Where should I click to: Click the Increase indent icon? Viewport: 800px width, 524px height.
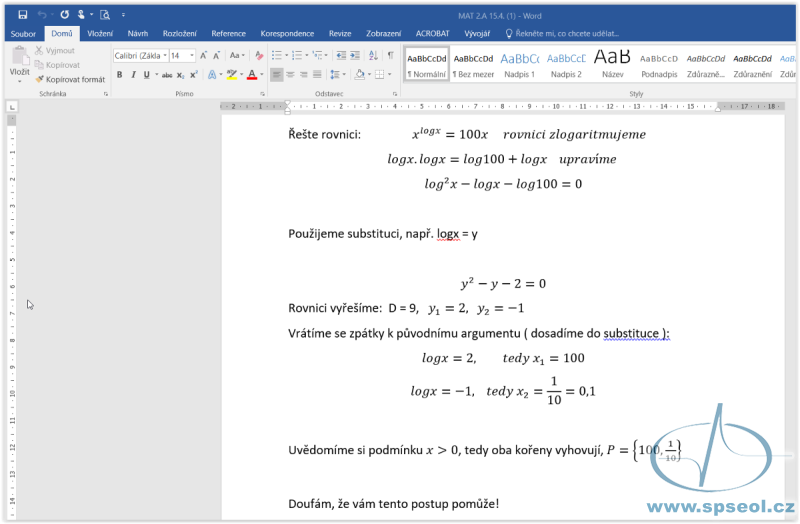355,55
